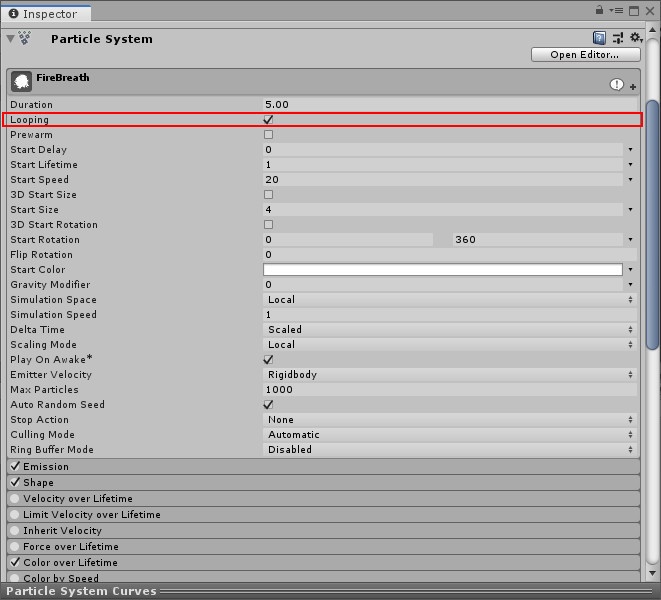Disable the Shape module checkmark
661x600 pixels.
(x=15, y=482)
